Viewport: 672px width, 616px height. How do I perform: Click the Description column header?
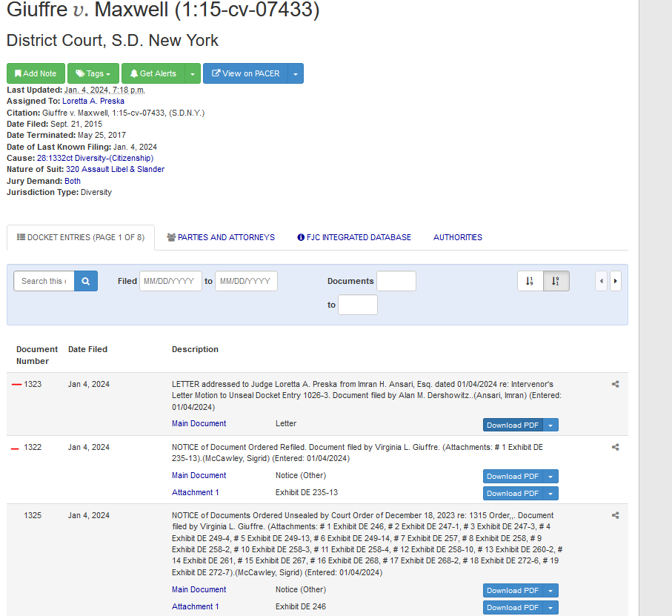coord(195,349)
